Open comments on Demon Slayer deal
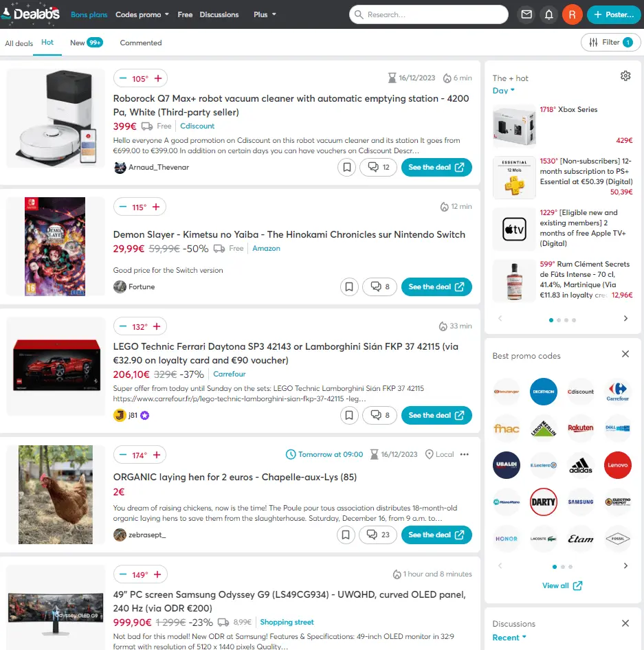This screenshot has height=650, width=644. (379, 287)
